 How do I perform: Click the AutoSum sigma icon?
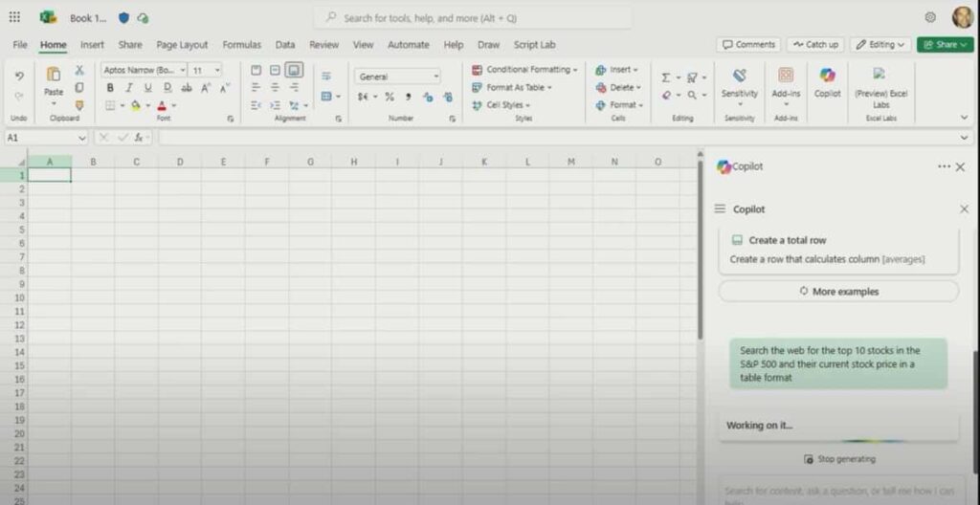coord(666,77)
